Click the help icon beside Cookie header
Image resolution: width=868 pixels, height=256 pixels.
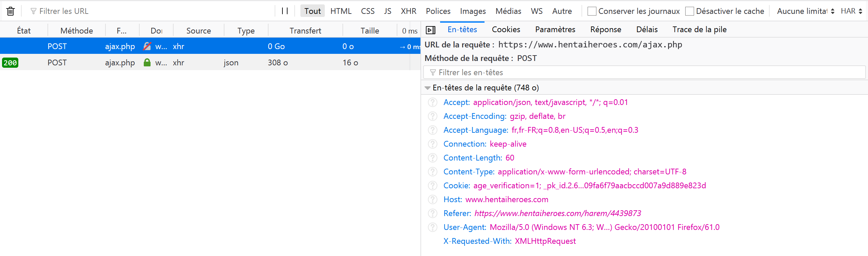coord(433,186)
